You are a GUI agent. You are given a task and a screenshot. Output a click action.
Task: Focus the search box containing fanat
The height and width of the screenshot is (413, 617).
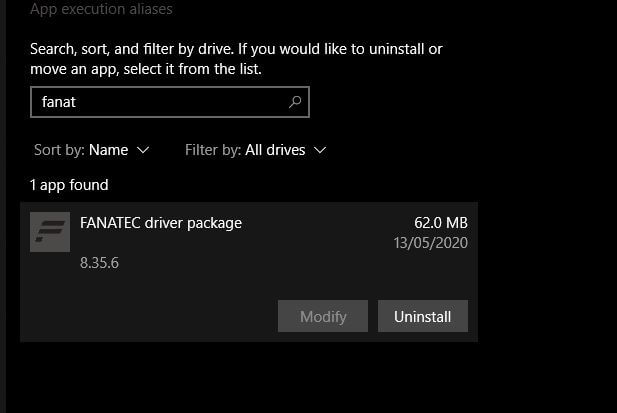[x=170, y=102]
